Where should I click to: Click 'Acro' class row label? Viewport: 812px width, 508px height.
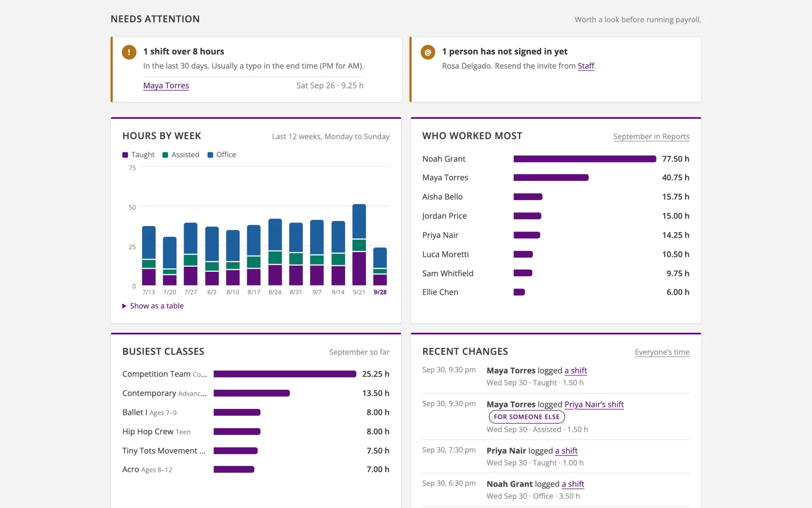(x=147, y=469)
